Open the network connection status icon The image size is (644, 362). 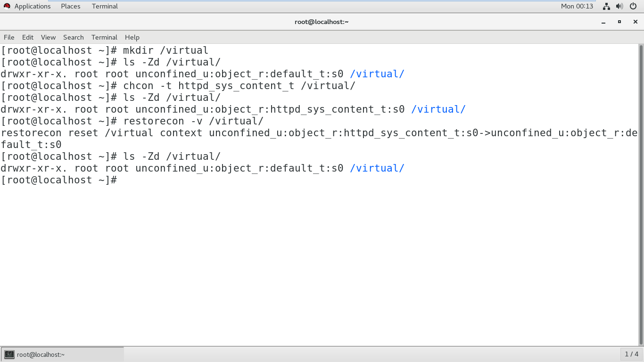(x=606, y=6)
